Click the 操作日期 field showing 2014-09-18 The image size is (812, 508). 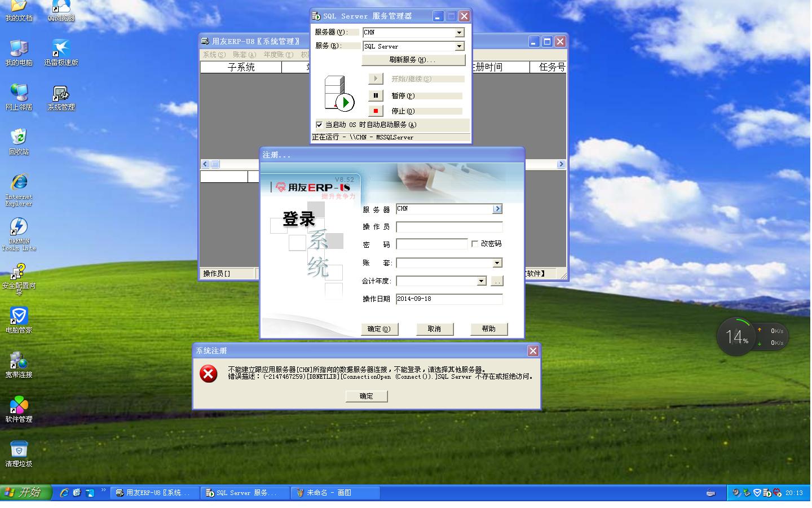pos(449,299)
